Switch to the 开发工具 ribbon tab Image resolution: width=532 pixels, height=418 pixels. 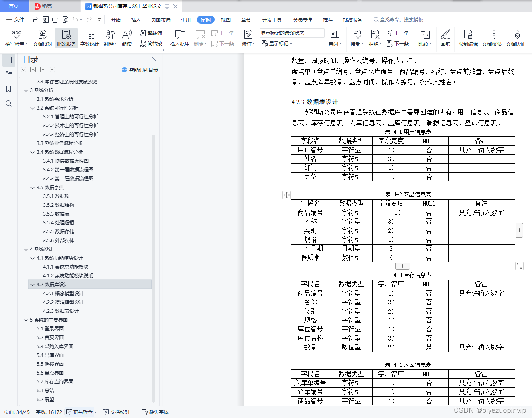tap(272, 20)
